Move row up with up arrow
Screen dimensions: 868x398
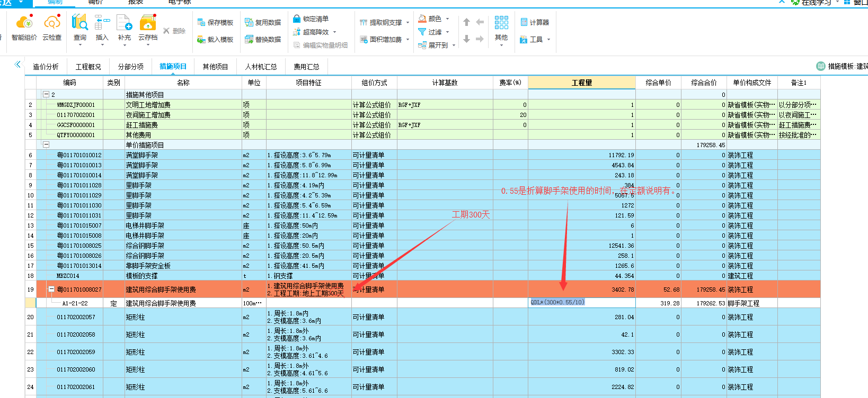[466, 22]
